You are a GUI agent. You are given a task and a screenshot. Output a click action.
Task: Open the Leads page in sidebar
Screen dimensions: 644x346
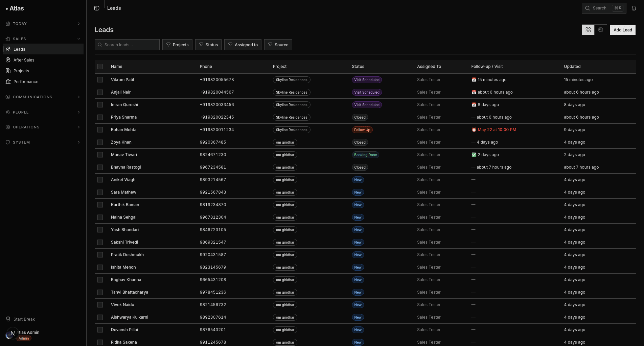pos(43,49)
